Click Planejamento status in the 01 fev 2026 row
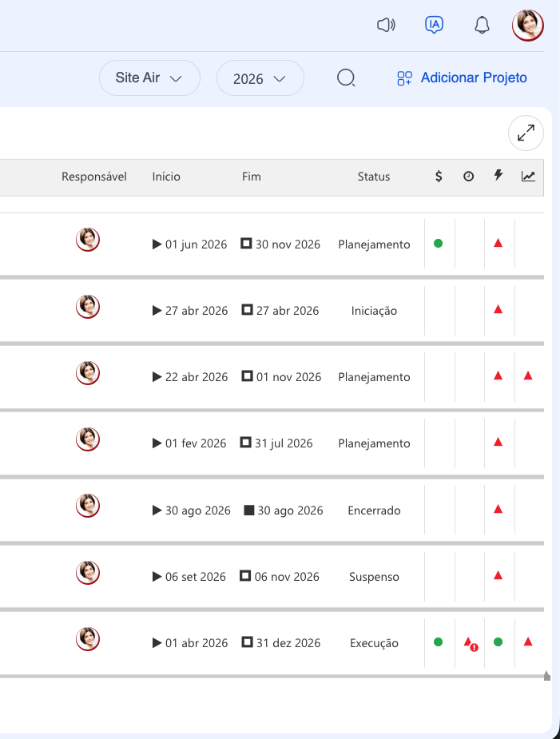 coord(375,443)
